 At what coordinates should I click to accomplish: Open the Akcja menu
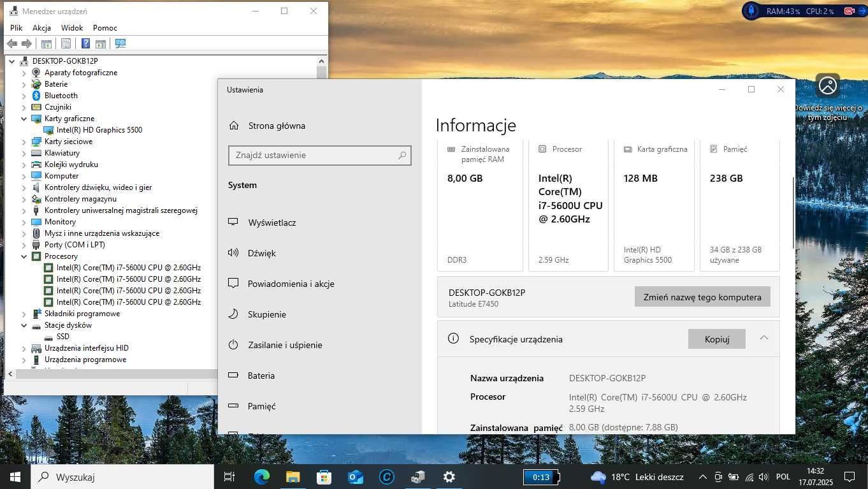pos(41,28)
